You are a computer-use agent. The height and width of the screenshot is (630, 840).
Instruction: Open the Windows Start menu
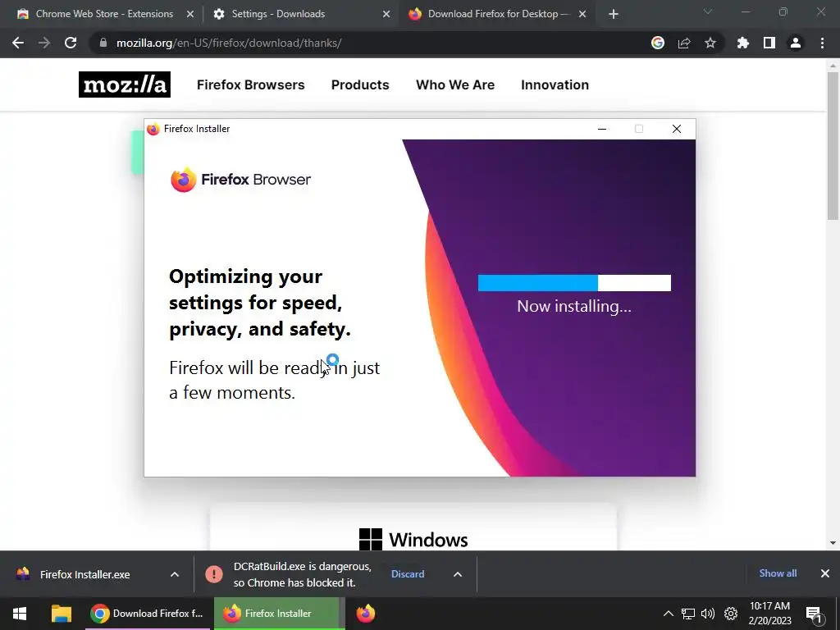(20, 614)
